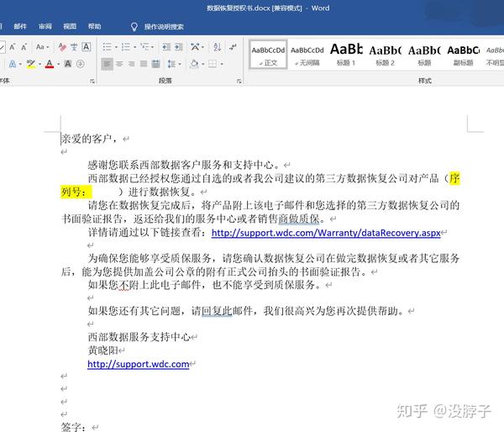
Task: Open the 帮助 ribbon tab
Action: point(94,26)
